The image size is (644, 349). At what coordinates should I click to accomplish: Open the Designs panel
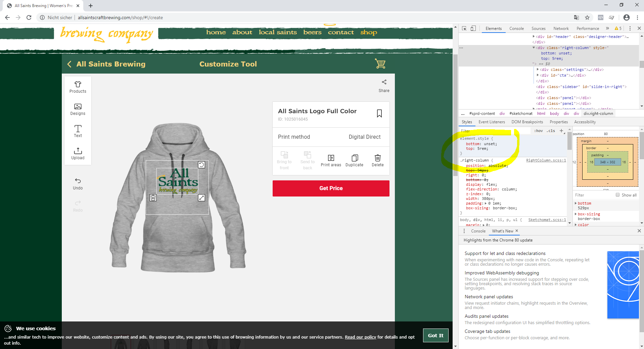tap(78, 109)
